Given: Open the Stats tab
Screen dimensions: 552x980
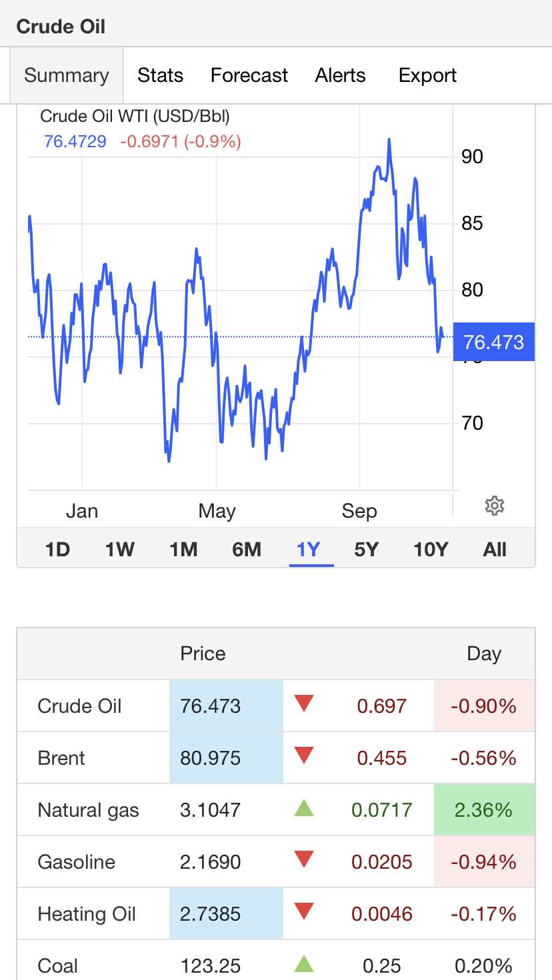Looking at the screenshot, I should (160, 75).
